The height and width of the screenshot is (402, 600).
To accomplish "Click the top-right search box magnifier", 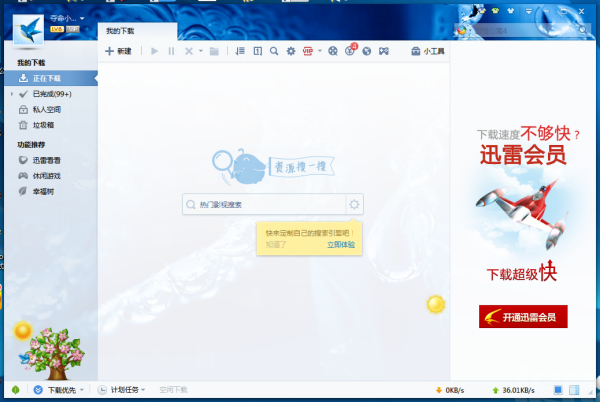I will tap(582, 30).
